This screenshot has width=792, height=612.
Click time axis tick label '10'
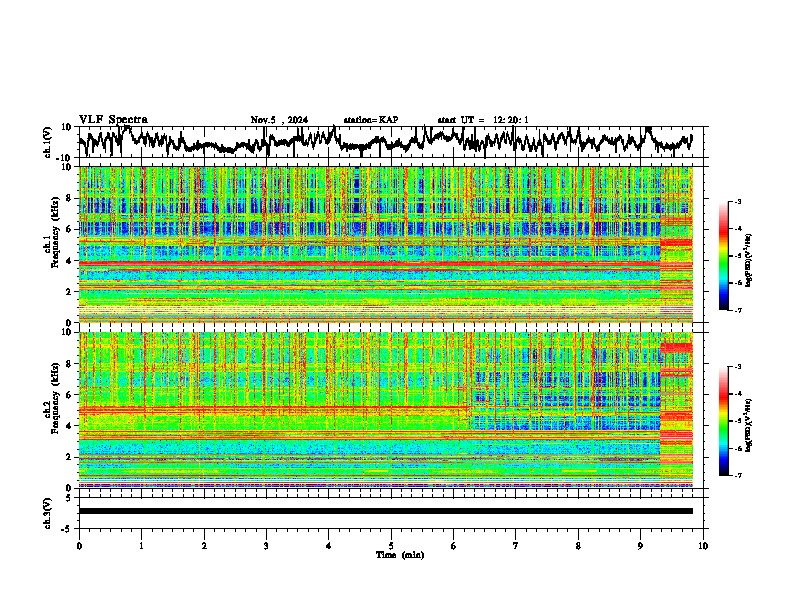(703, 546)
